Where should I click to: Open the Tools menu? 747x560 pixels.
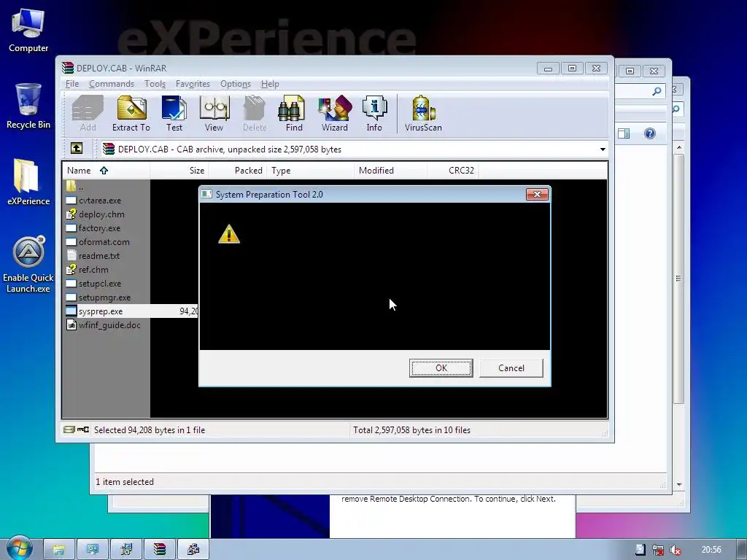click(155, 84)
